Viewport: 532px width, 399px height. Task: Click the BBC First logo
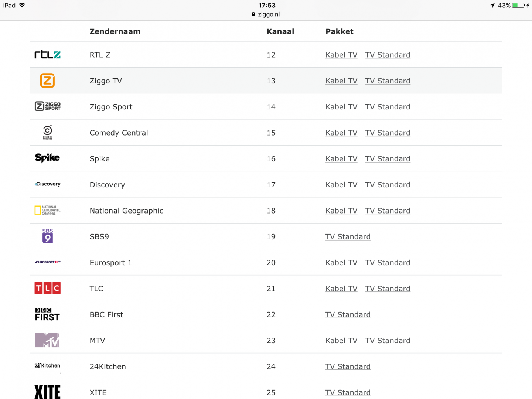pyautogui.click(x=47, y=314)
